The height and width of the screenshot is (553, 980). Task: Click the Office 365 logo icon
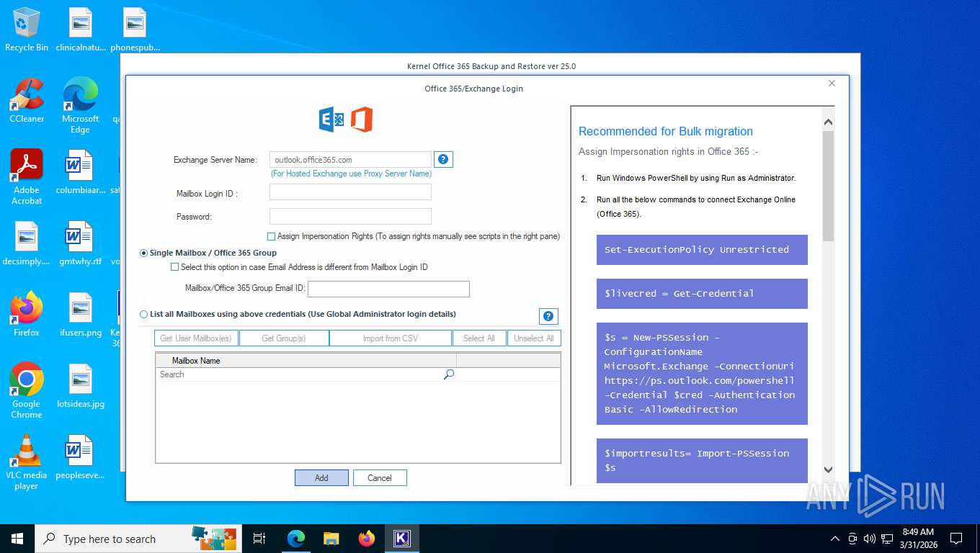tap(362, 120)
